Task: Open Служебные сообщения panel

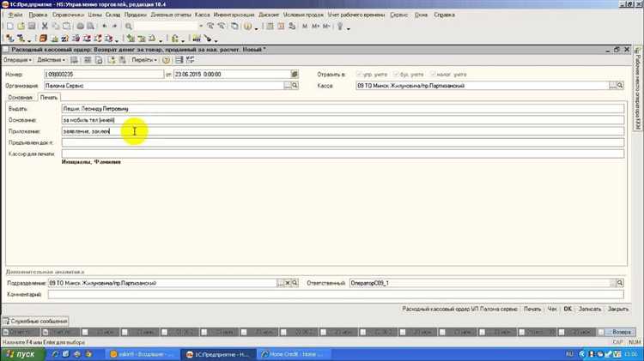Action: 35,322
